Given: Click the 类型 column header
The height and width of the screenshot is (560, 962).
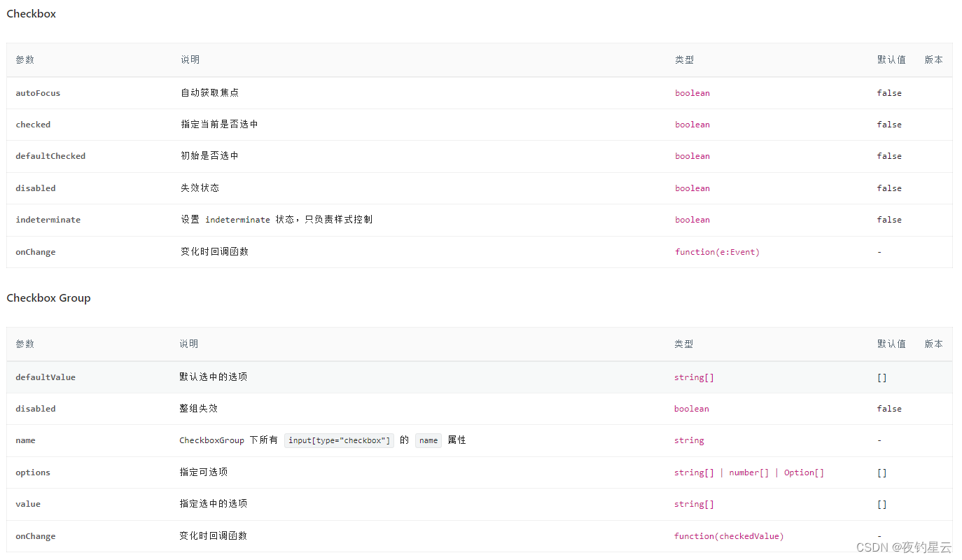Looking at the screenshot, I should [x=684, y=59].
